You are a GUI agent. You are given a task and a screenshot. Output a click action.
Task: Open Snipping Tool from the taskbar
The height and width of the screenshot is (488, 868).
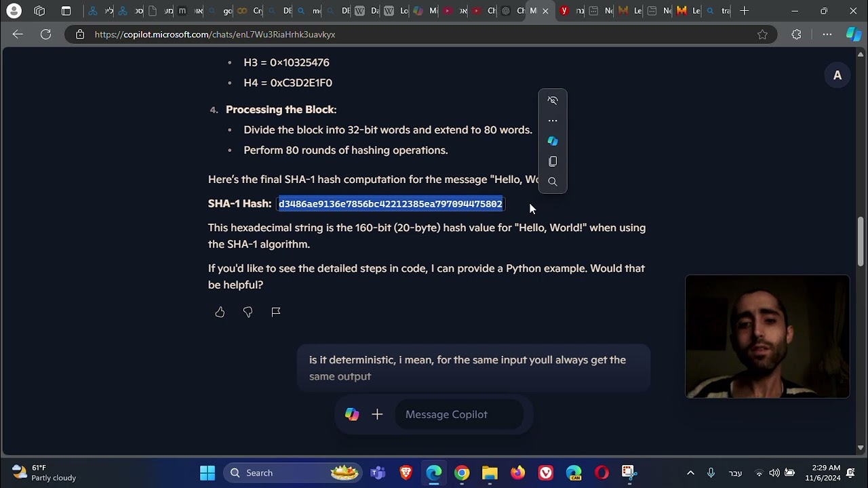tap(629, 473)
